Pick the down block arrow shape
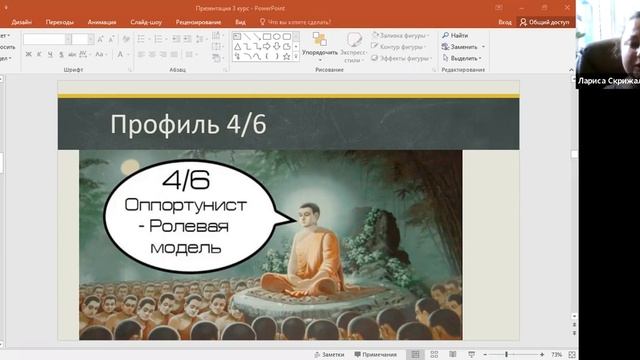Screen dimensions: 640x360 point(276,47)
